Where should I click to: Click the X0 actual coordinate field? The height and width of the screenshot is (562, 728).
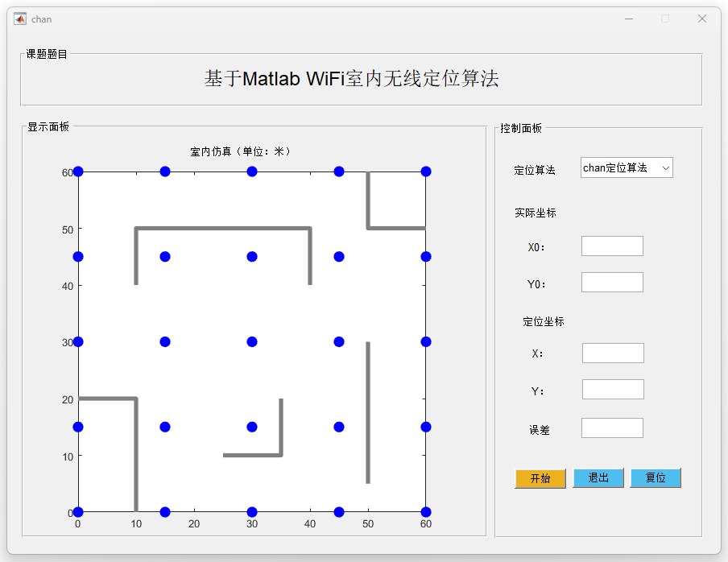(612, 246)
